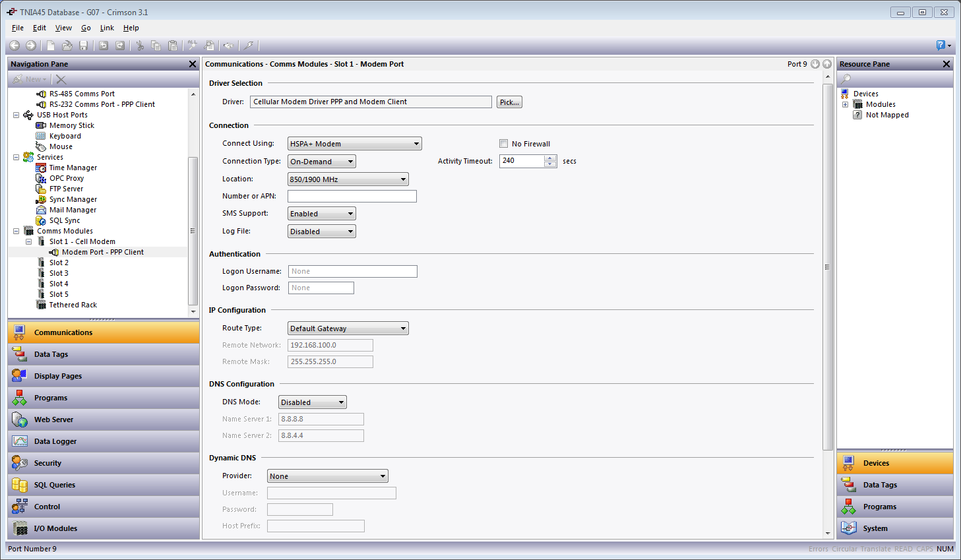Open the Link menu
This screenshot has width=961, height=560.
107,28
